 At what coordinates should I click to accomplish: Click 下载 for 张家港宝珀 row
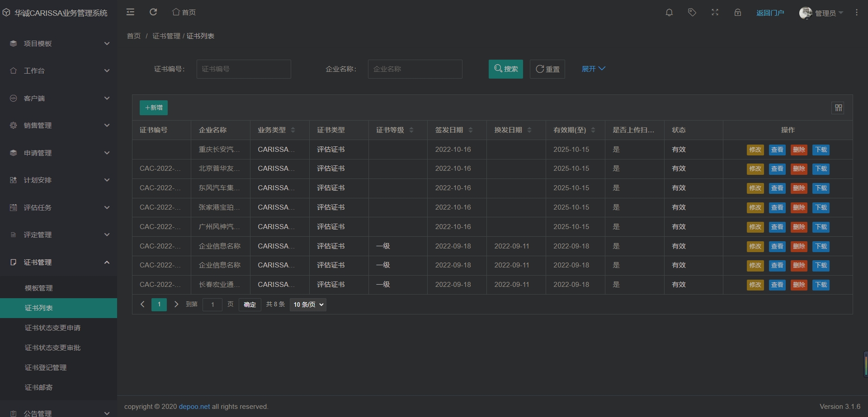[821, 208]
